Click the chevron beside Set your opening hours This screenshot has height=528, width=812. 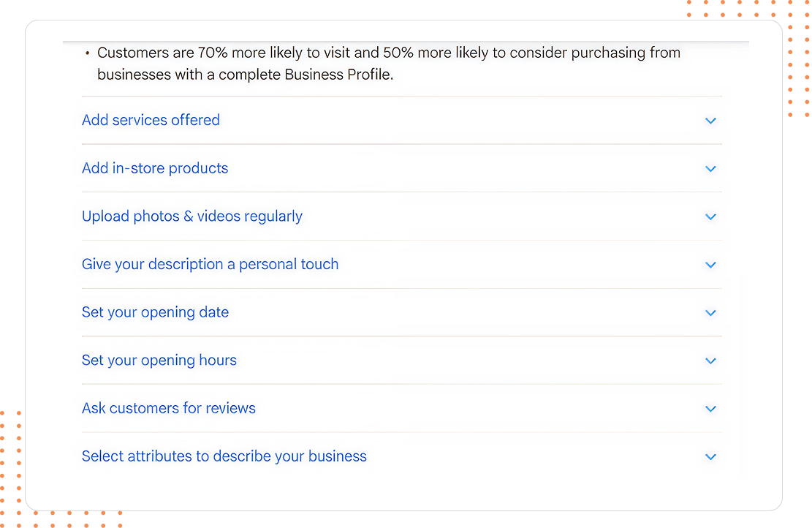click(x=710, y=361)
